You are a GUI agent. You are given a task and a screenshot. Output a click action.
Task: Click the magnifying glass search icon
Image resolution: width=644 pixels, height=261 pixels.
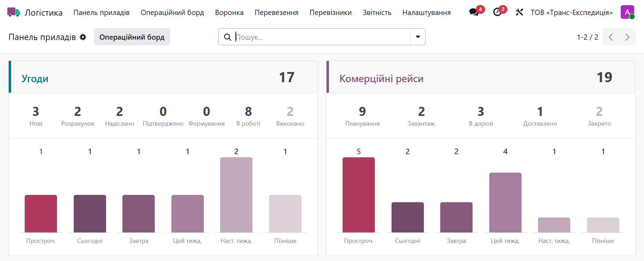click(227, 37)
